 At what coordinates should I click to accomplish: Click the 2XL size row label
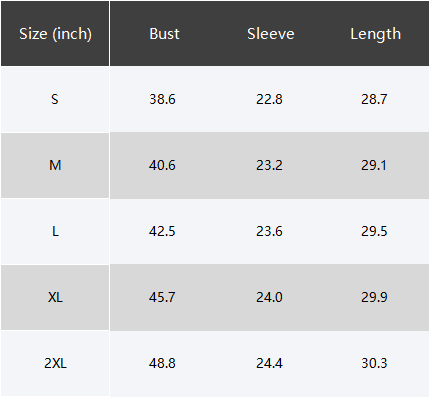(55, 363)
